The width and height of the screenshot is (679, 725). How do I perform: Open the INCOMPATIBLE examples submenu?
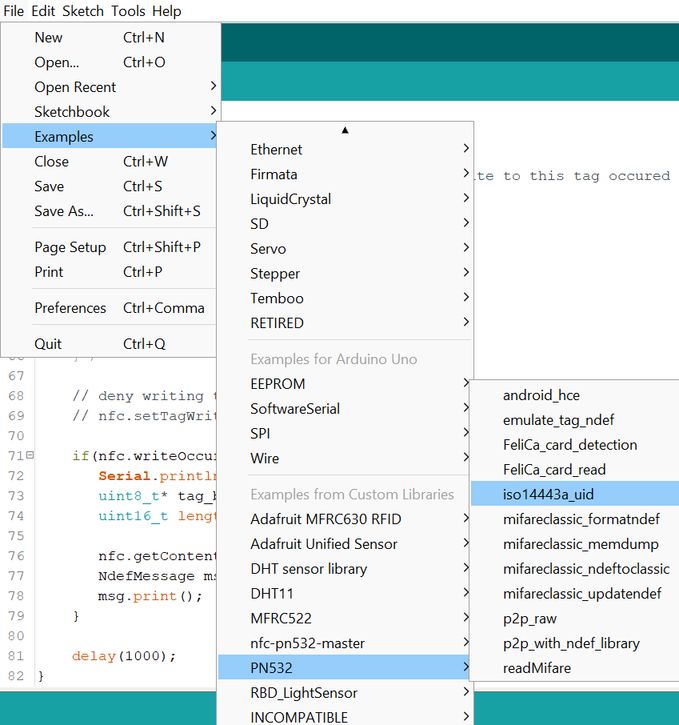coord(345,717)
